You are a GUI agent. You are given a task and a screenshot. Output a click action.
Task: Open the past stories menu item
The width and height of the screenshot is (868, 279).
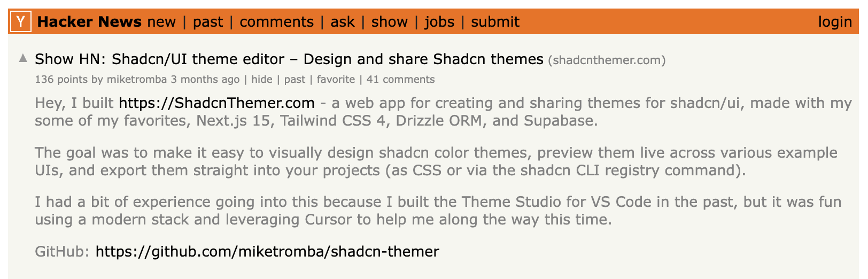pyautogui.click(x=208, y=22)
